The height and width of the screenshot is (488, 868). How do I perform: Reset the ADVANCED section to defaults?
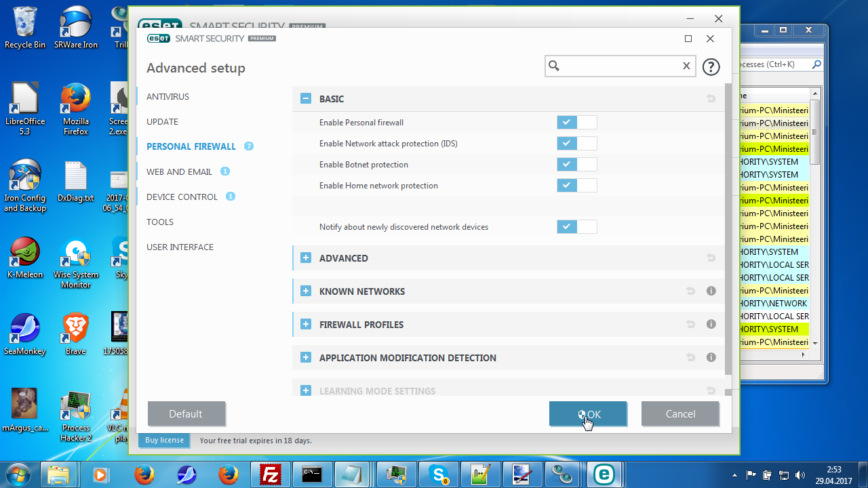point(711,258)
